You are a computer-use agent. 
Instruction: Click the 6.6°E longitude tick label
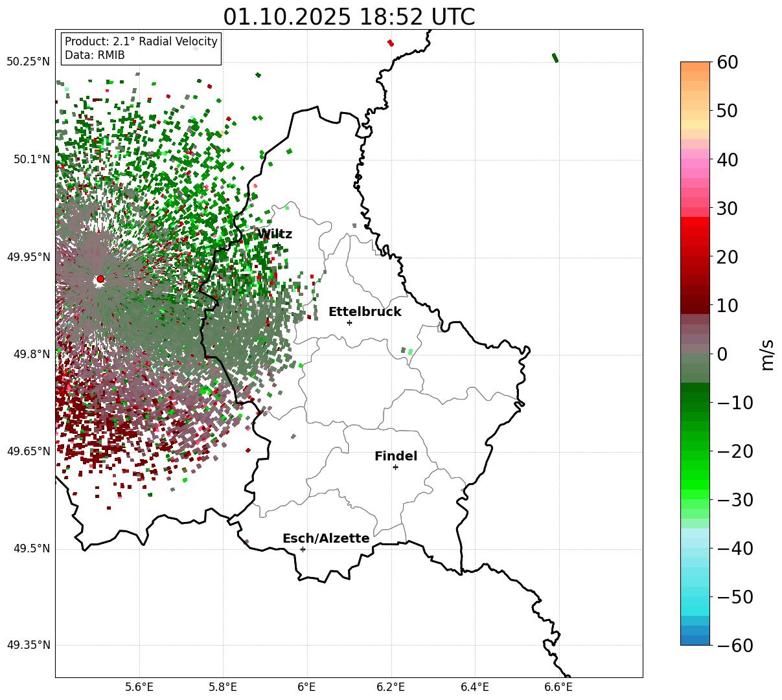coord(558,687)
